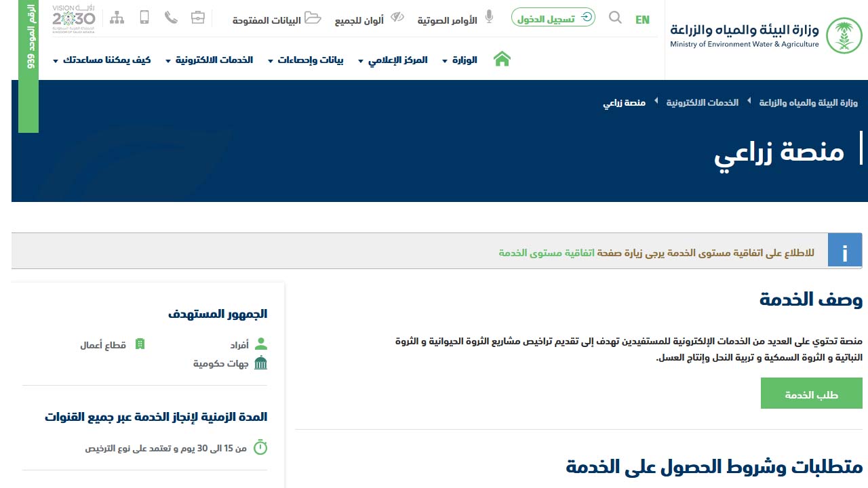Click the briefcase icon in top bar

pyautogui.click(x=197, y=18)
